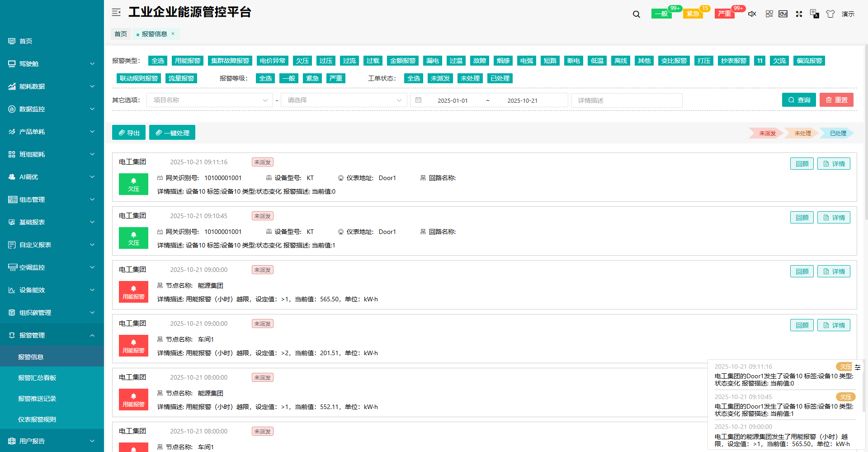Expand the AI调优 sidebar menu
The image size is (868, 452).
(x=52, y=177)
